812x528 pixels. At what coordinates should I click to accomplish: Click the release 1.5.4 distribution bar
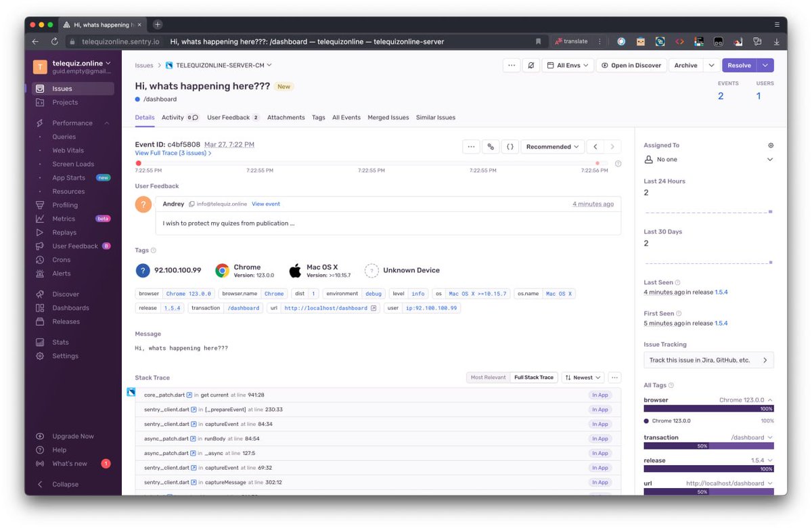point(708,468)
